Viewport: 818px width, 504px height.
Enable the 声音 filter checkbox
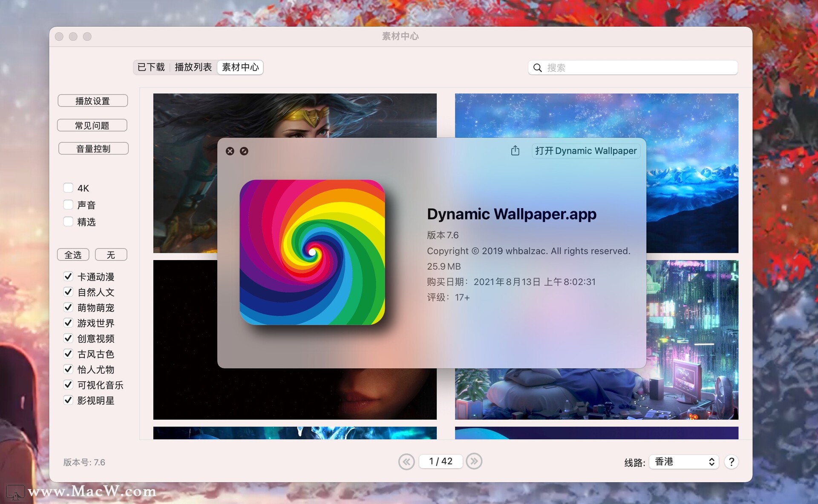[68, 204]
